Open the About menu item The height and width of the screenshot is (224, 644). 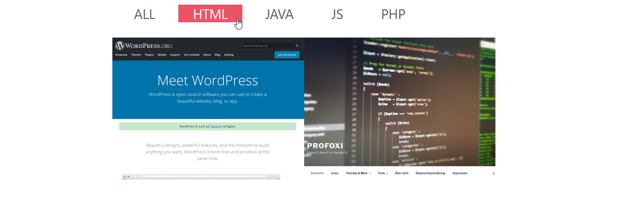(x=207, y=55)
